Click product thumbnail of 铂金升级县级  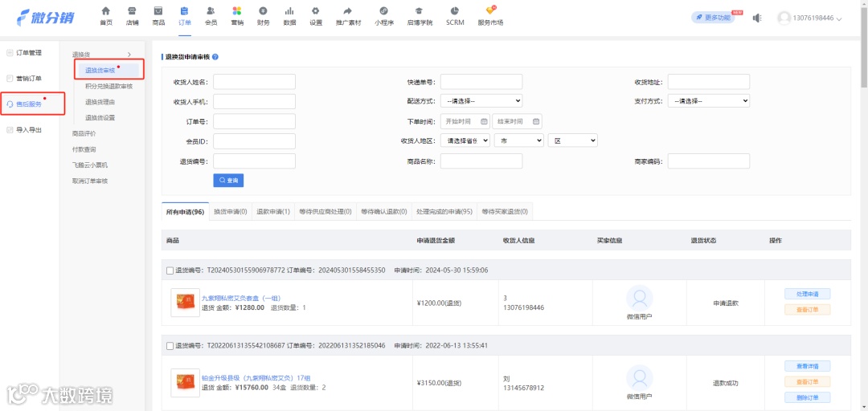[x=186, y=383]
